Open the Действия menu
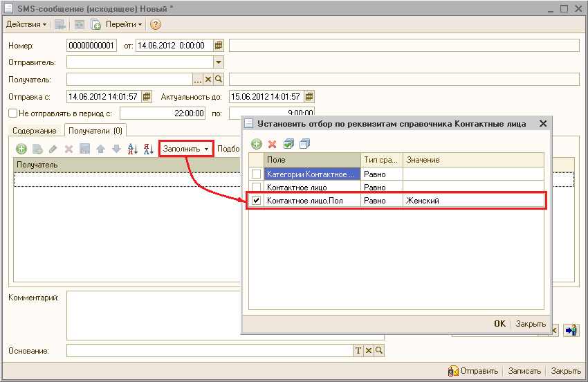The height and width of the screenshot is (382, 588). tap(26, 24)
